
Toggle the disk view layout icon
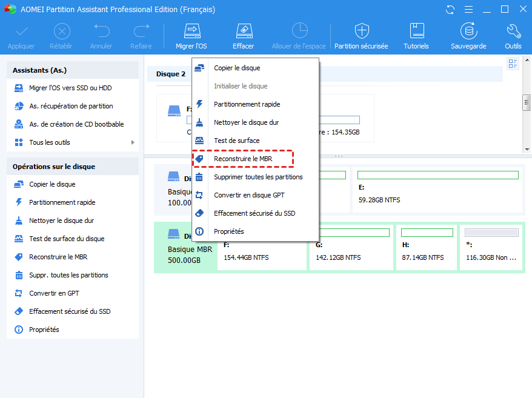[x=513, y=64]
